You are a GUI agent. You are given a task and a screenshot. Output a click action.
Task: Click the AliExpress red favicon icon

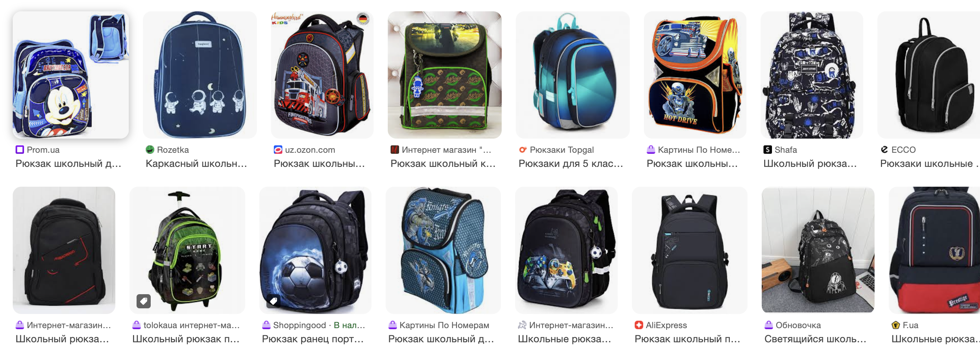point(639,325)
